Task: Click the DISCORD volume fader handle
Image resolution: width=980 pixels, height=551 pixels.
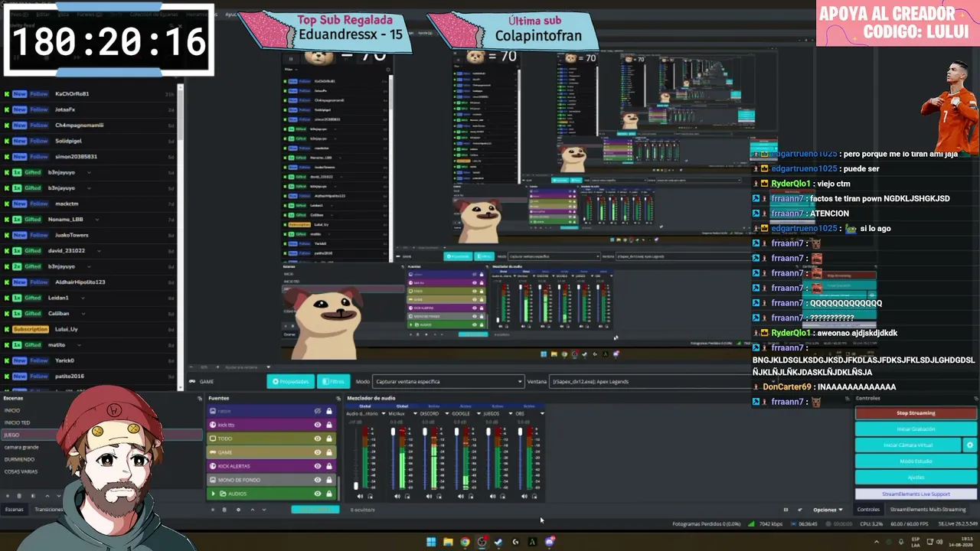Action: (x=425, y=433)
